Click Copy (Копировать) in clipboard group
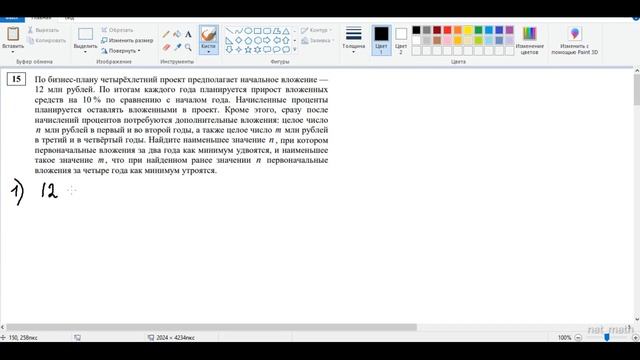The image size is (640, 360). (46, 40)
